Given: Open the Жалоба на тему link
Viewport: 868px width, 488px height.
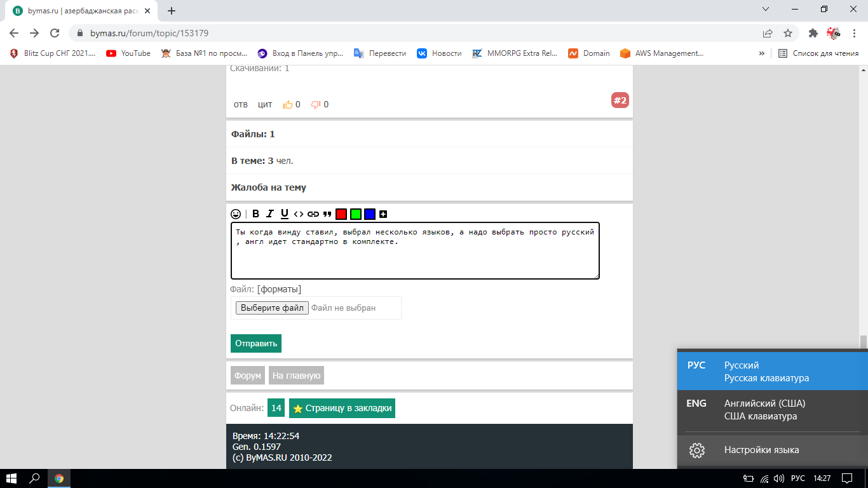Looking at the screenshot, I should point(269,187).
